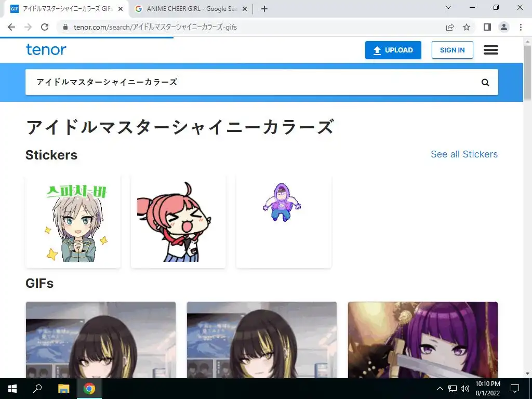
Task: Click the browser forward arrow
Action: tap(28, 27)
